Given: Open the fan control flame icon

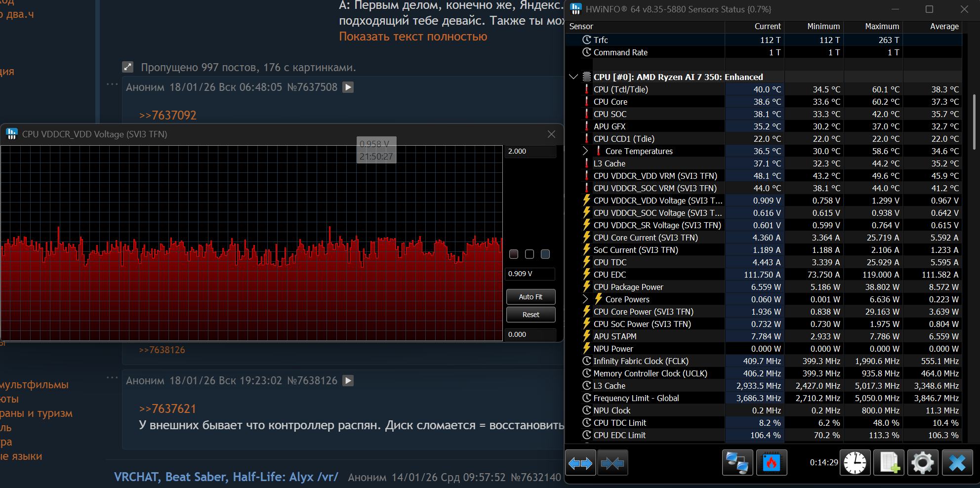Looking at the screenshot, I should point(772,463).
